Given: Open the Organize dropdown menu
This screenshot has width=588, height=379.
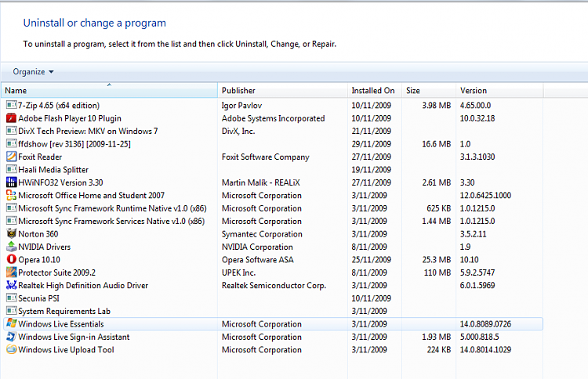Looking at the screenshot, I should (x=33, y=71).
